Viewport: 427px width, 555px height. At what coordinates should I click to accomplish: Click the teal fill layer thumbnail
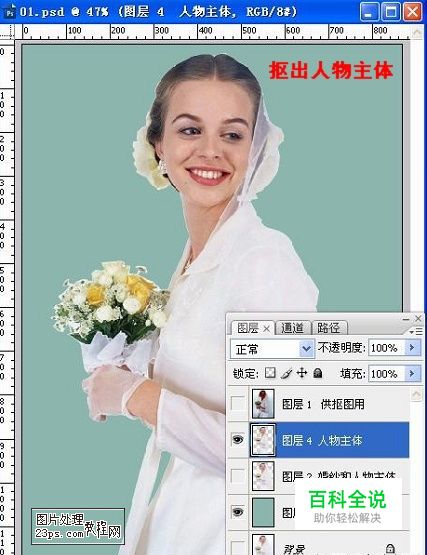[263, 512]
